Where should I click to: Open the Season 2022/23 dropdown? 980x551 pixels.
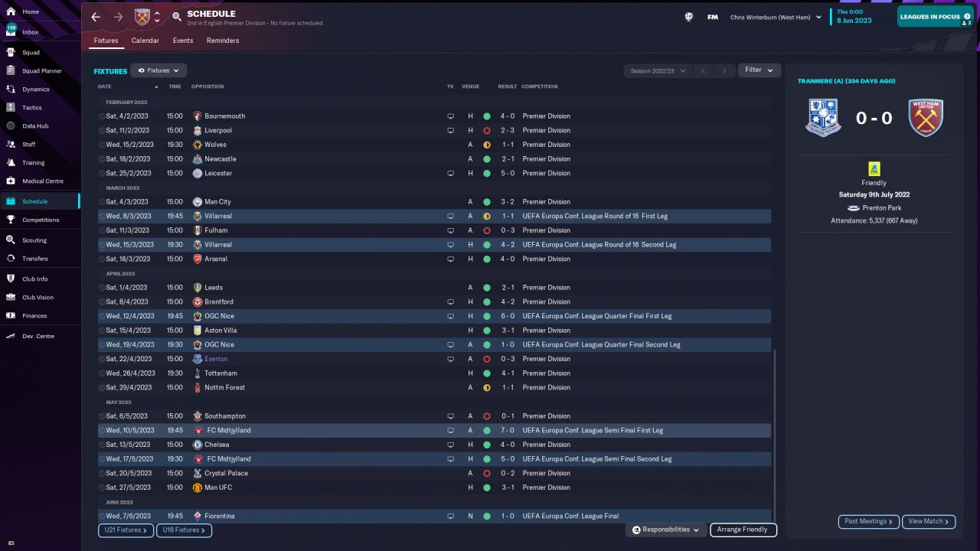658,70
